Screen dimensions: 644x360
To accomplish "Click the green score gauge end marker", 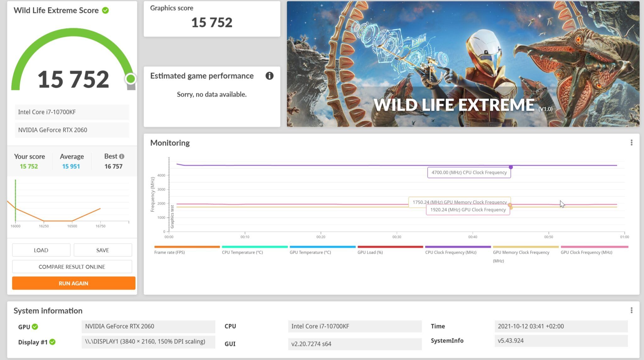I will (x=130, y=79).
